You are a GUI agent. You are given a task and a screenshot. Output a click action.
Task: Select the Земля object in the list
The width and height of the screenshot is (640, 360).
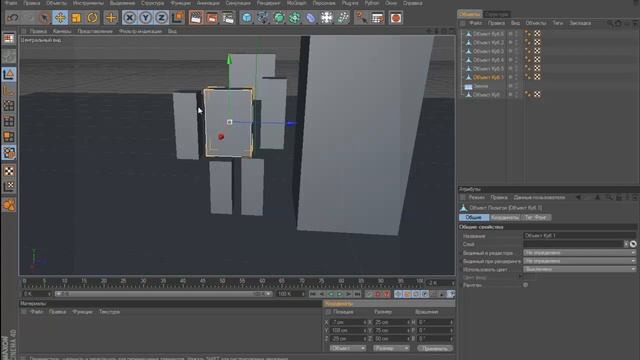pos(481,86)
